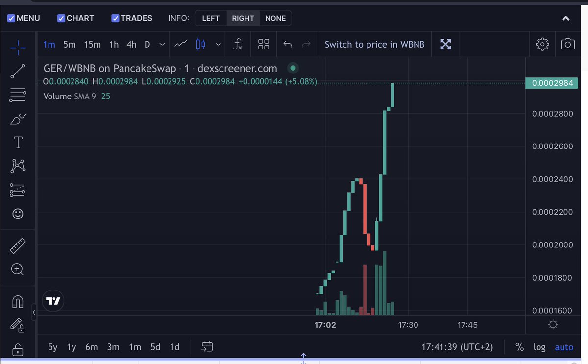588x364 pixels.
Task: Set date range to 1d
Action: click(x=174, y=347)
